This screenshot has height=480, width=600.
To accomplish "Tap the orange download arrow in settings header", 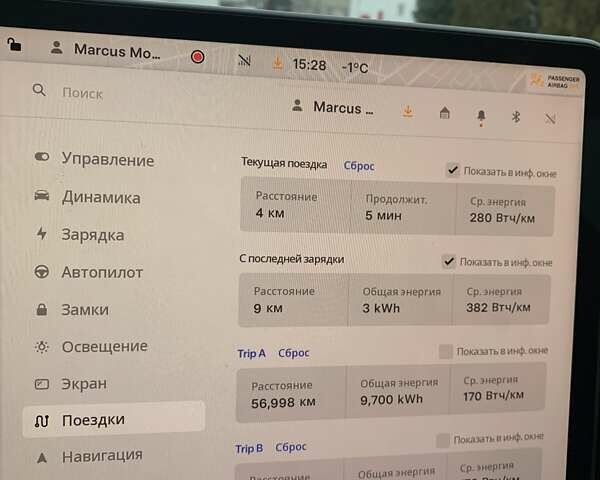I will coord(407,111).
